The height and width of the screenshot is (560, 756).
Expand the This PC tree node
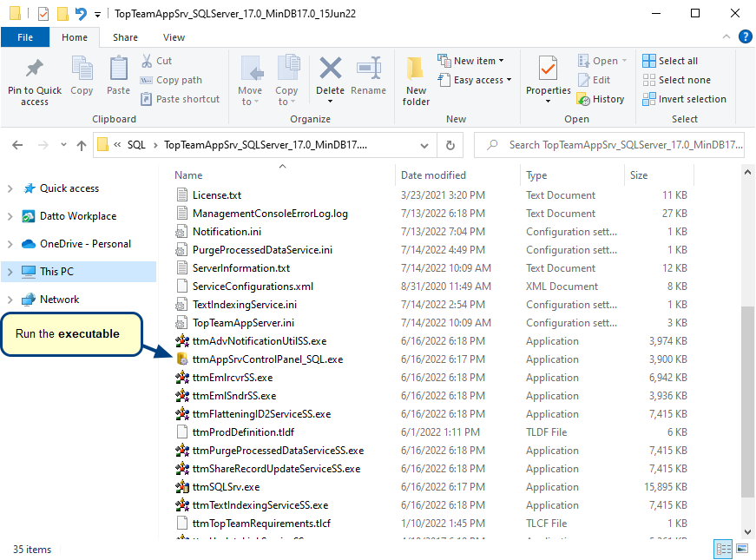point(10,272)
